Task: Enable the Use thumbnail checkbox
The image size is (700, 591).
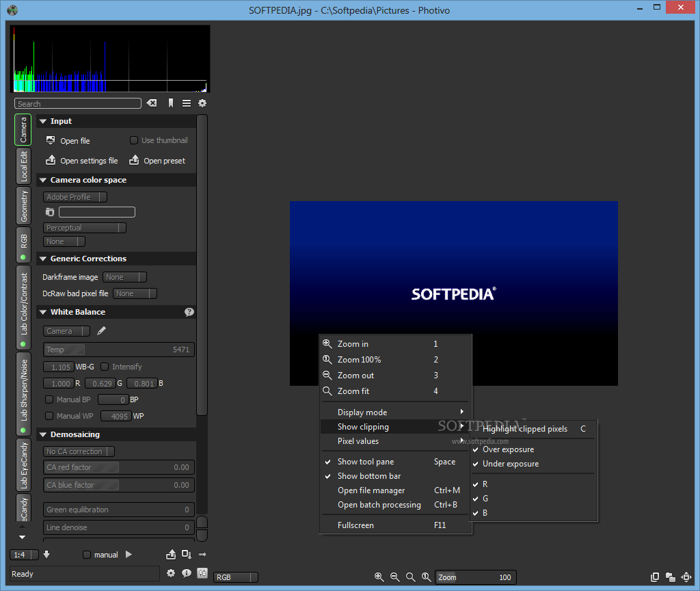Action: click(x=134, y=140)
